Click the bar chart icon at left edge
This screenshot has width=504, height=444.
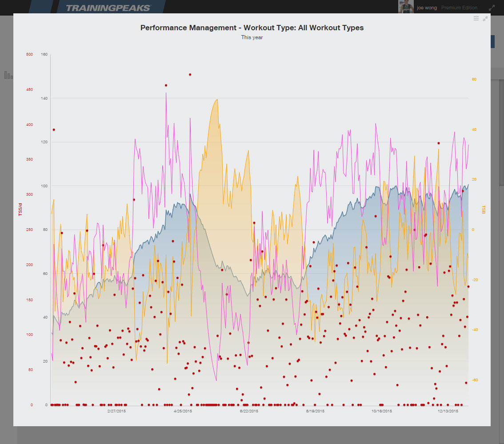pos(8,75)
